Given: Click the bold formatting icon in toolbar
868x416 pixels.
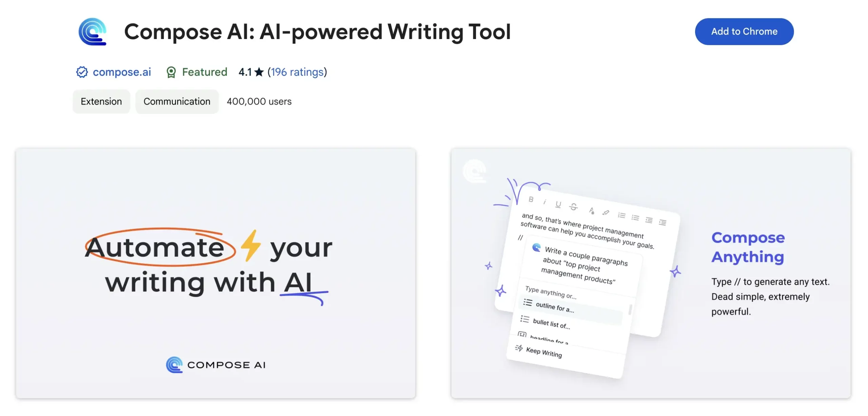Looking at the screenshot, I should pyautogui.click(x=530, y=201).
